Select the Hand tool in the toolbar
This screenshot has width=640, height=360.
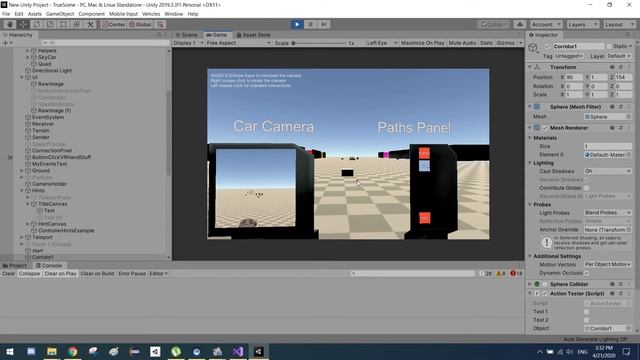click(10, 24)
